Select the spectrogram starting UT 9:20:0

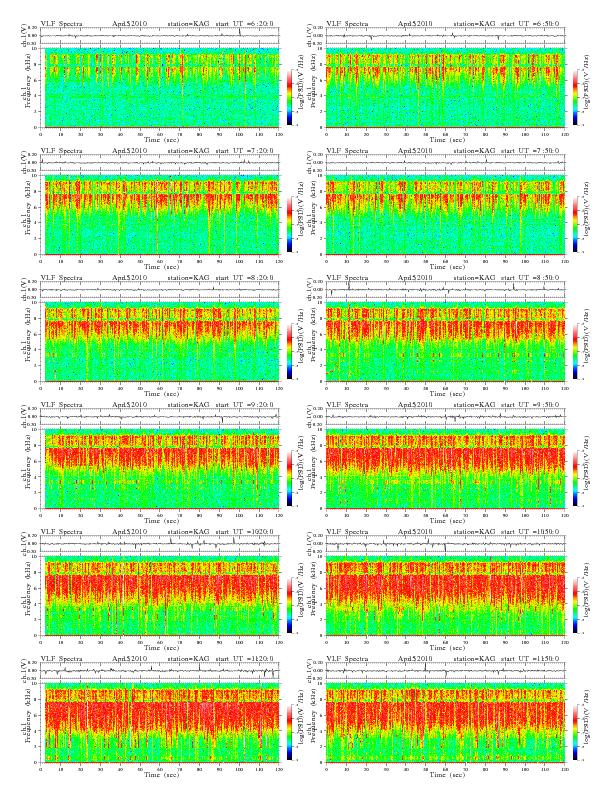(x=160, y=469)
